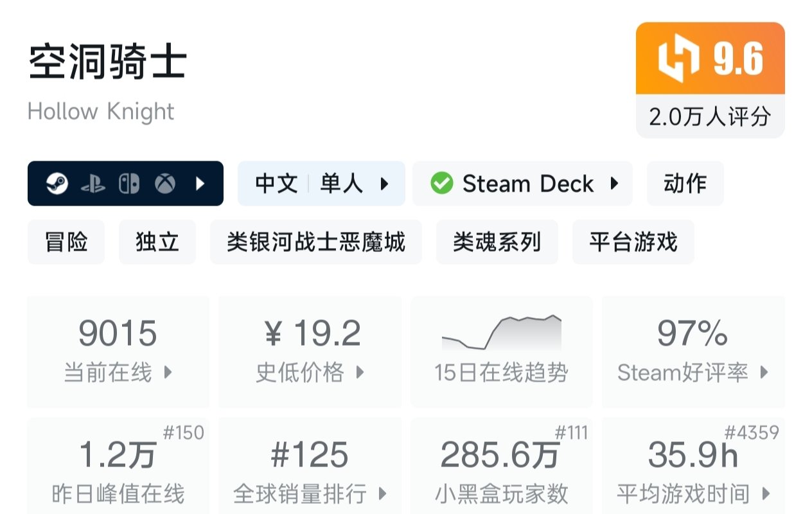Open the 15日在线趋势 trend chart
Screen dimensions: 812x514
501,350
